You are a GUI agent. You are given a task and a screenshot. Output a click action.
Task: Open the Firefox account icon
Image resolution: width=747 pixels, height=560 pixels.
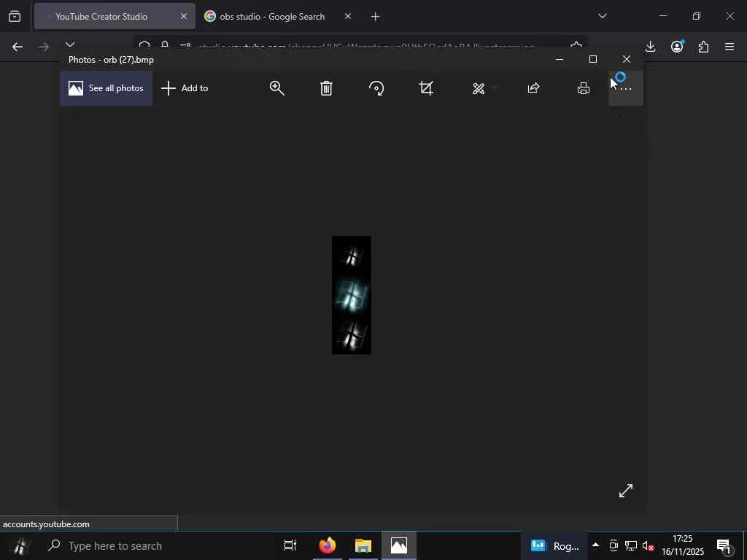[677, 47]
